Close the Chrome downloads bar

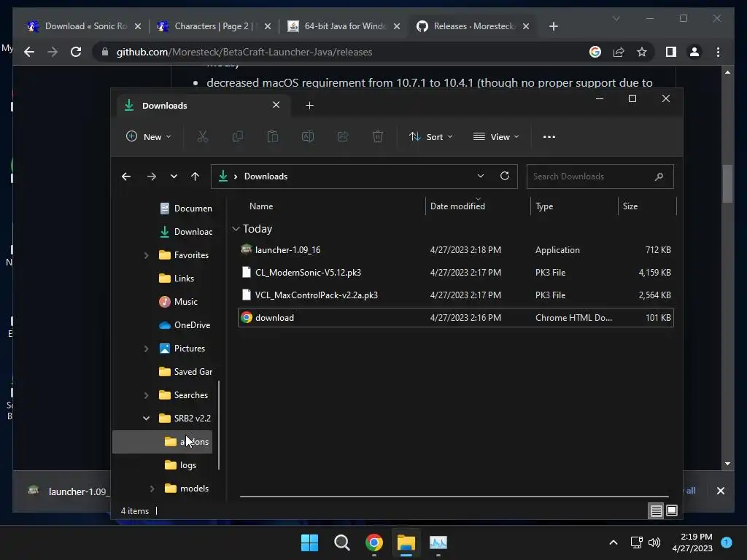pyautogui.click(x=721, y=491)
